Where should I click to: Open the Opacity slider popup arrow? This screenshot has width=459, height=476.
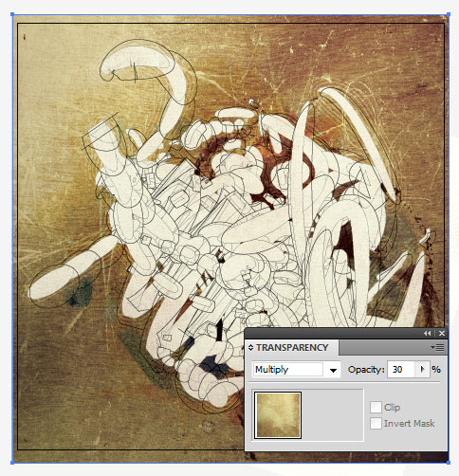click(x=422, y=369)
